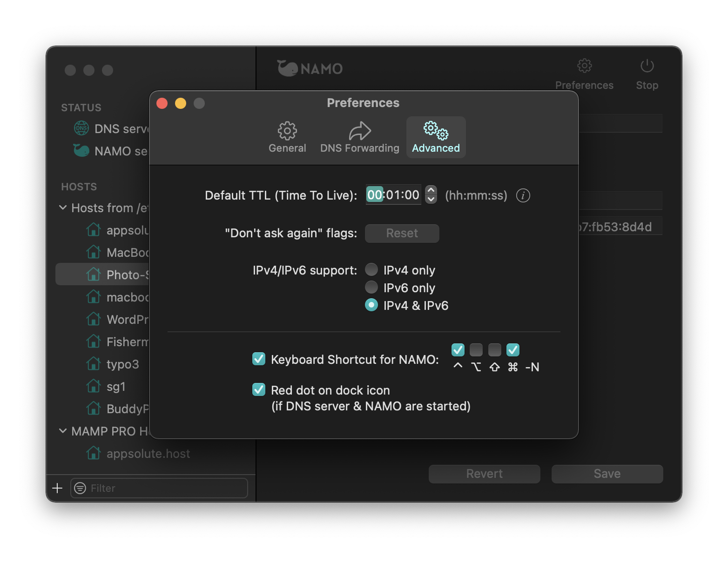Click the Revert button
The height and width of the screenshot is (563, 728).
484,474
